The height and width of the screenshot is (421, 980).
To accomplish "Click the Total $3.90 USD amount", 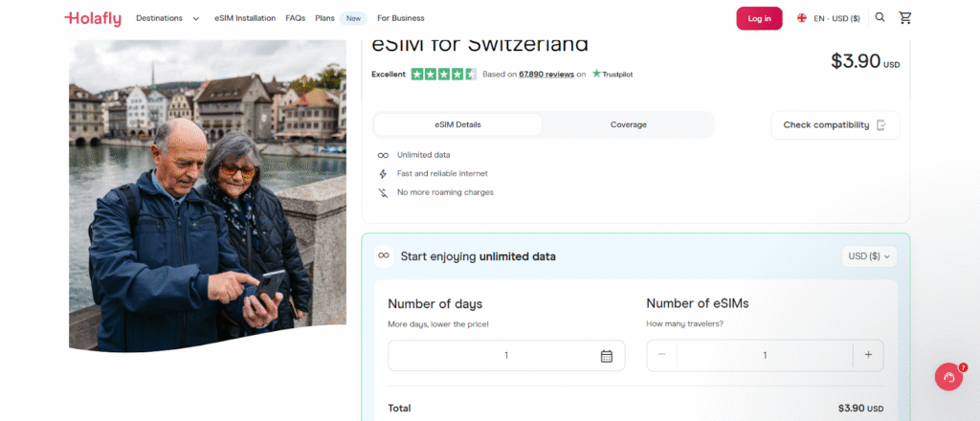I will pos(860,409).
